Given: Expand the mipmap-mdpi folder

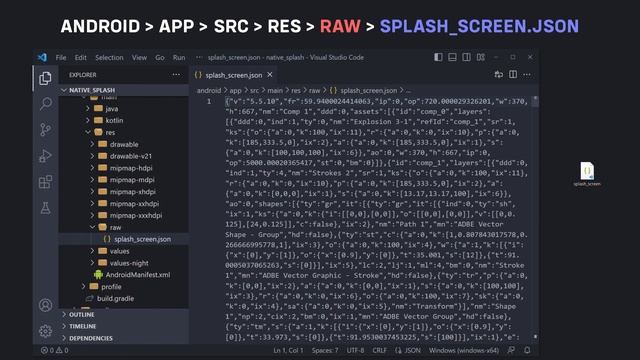Looking at the screenshot, I should tap(124, 180).
